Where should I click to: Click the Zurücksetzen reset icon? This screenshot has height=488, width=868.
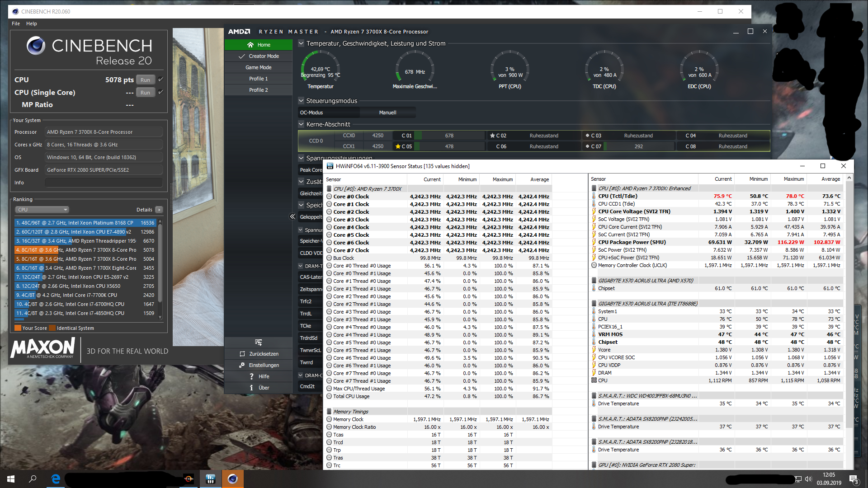point(242,354)
